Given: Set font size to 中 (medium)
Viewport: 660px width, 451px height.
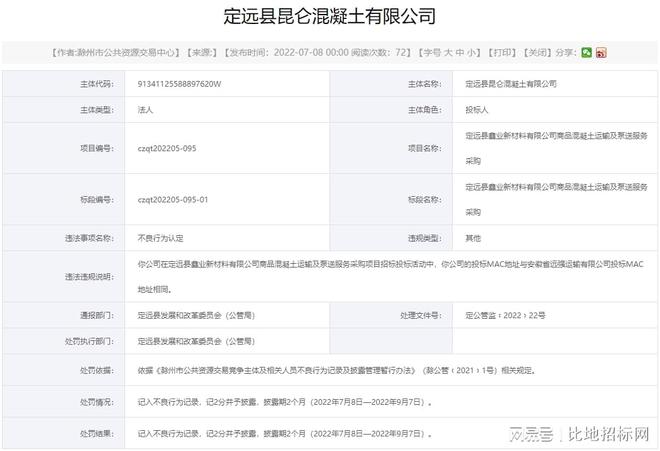Looking at the screenshot, I should point(460,53).
